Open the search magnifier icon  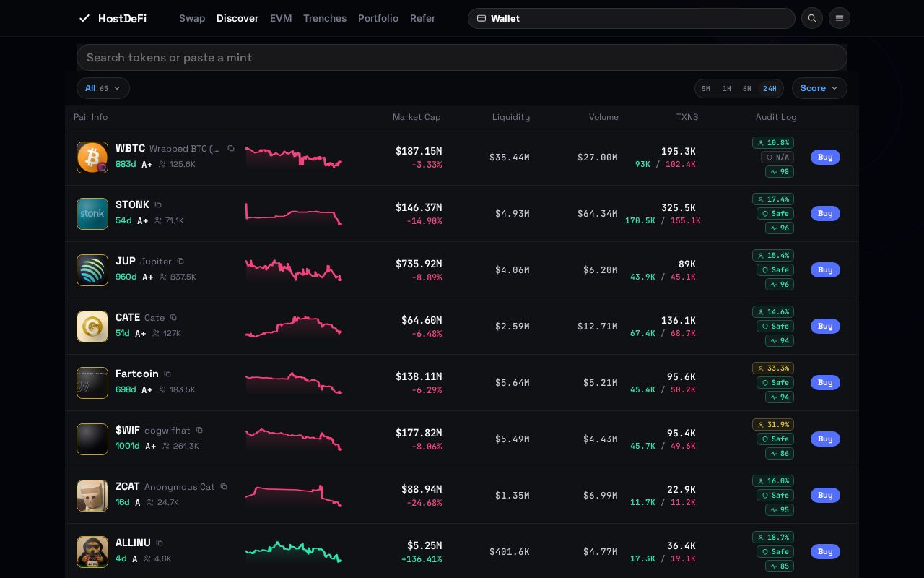(812, 18)
